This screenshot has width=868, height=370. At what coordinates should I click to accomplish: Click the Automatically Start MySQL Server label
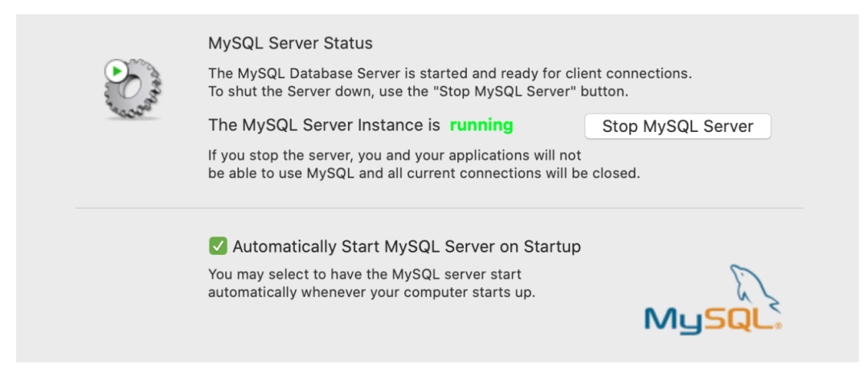pos(407,246)
